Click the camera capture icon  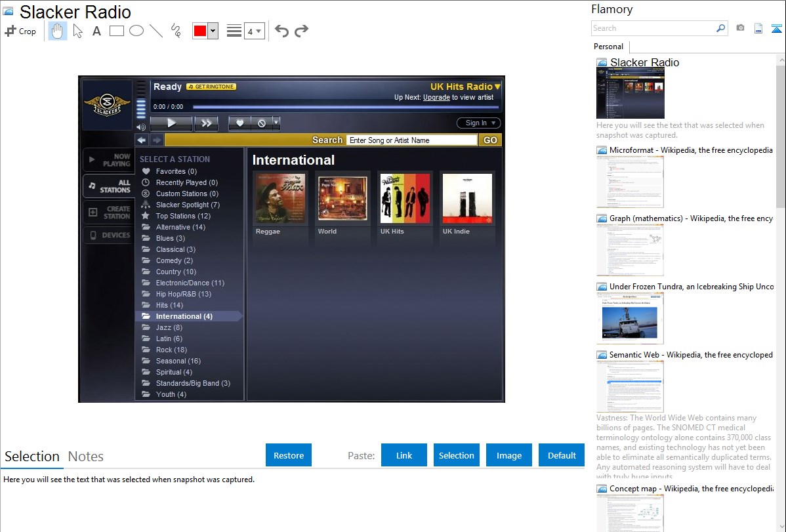click(x=740, y=28)
